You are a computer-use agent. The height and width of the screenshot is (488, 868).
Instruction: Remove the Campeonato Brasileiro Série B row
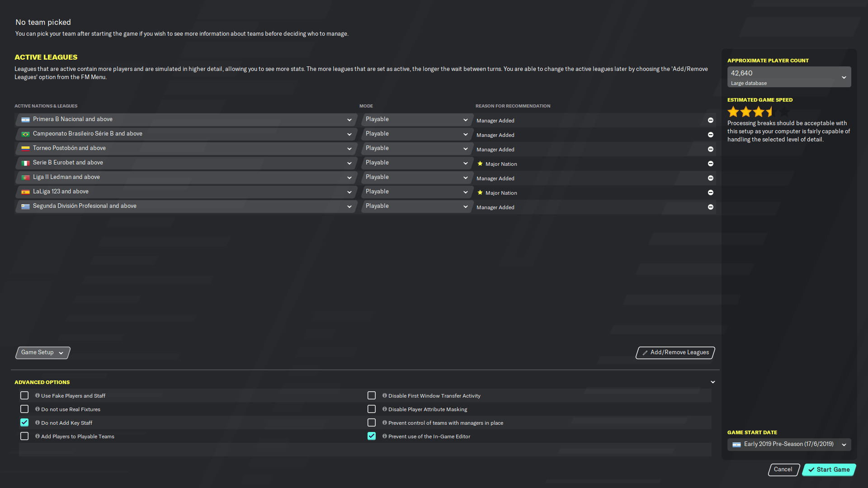pyautogui.click(x=711, y=135)
